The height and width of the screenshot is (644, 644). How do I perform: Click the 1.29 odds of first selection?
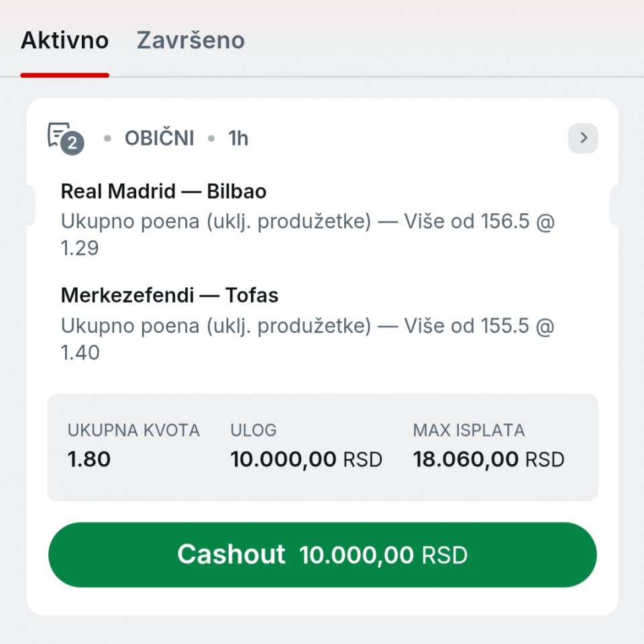[80, 248]
